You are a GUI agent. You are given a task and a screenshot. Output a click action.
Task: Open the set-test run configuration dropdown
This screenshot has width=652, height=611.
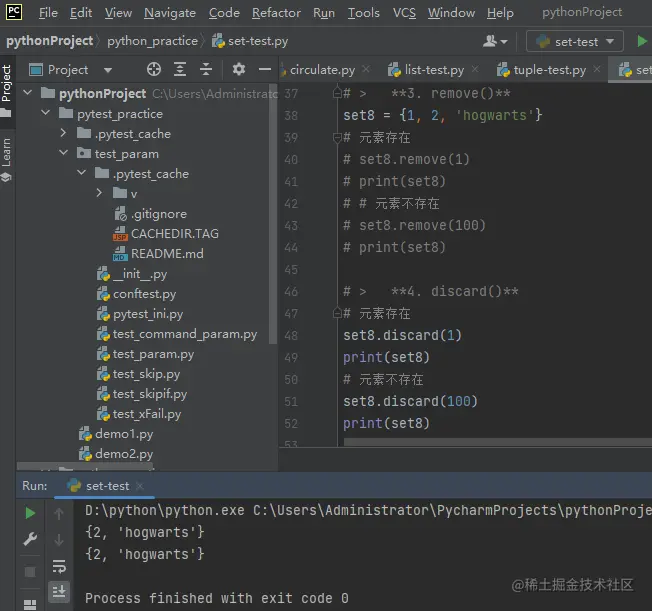coord(575,41)
